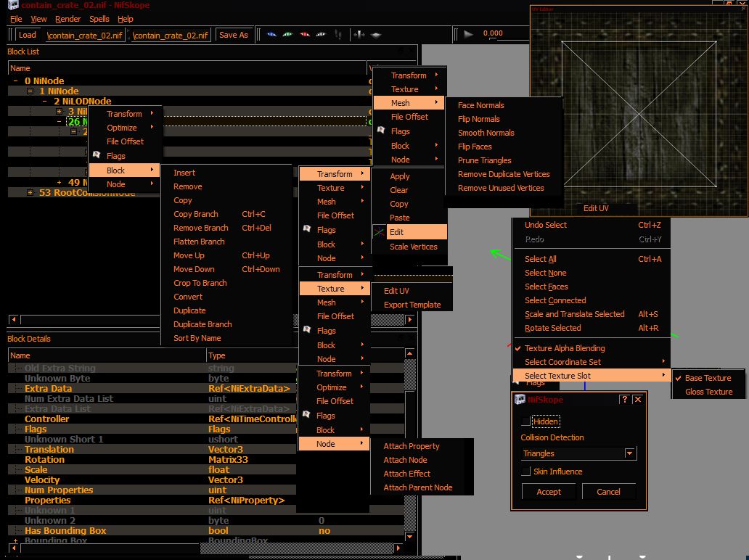Open the Select Texture Slot submenu
The width and height of the screenshot is (749, 560).
592,376
